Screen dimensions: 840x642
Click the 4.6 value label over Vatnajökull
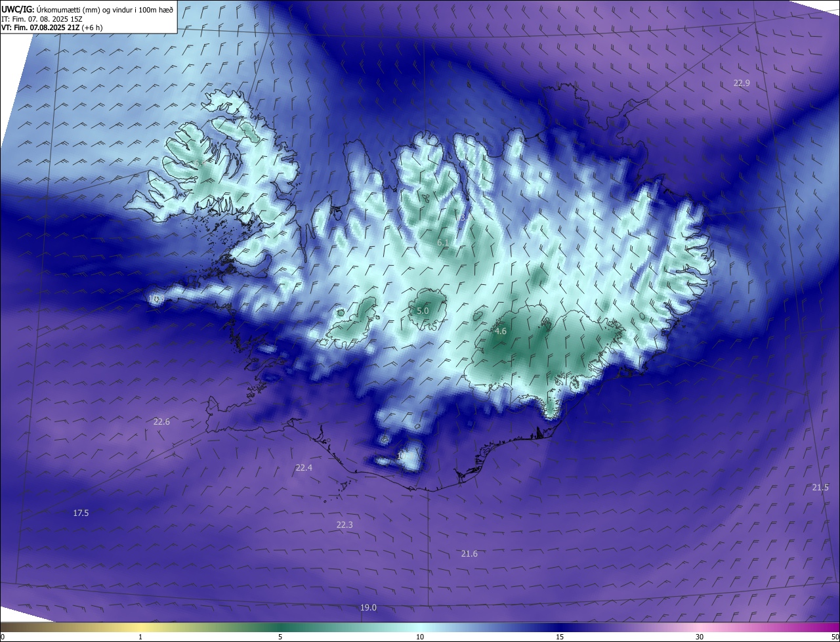[501, 332]
